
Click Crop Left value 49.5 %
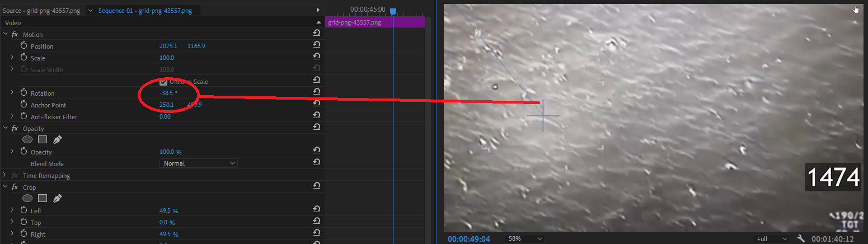(168, 211)
